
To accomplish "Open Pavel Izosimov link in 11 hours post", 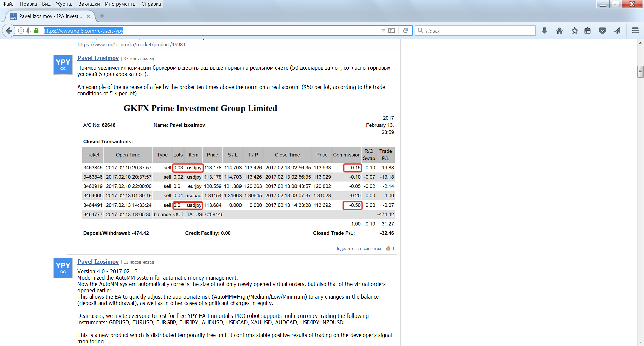I will point(98,262).
